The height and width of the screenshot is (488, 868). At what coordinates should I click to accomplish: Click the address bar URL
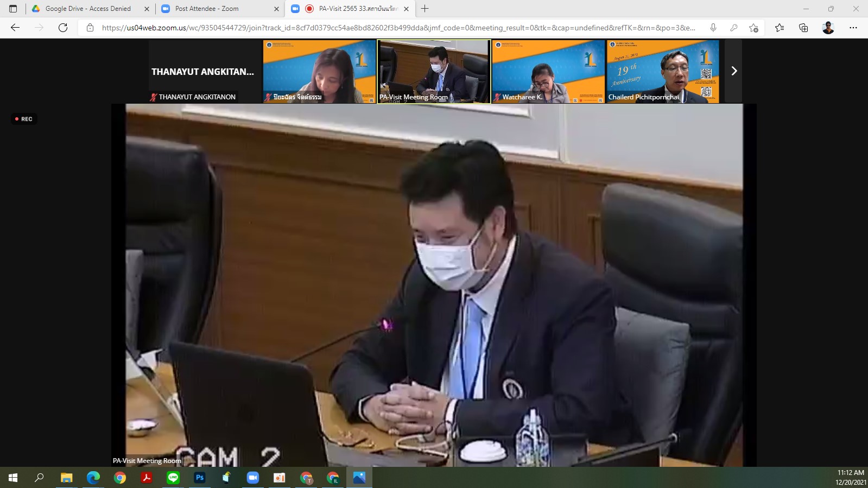(398, 28)
